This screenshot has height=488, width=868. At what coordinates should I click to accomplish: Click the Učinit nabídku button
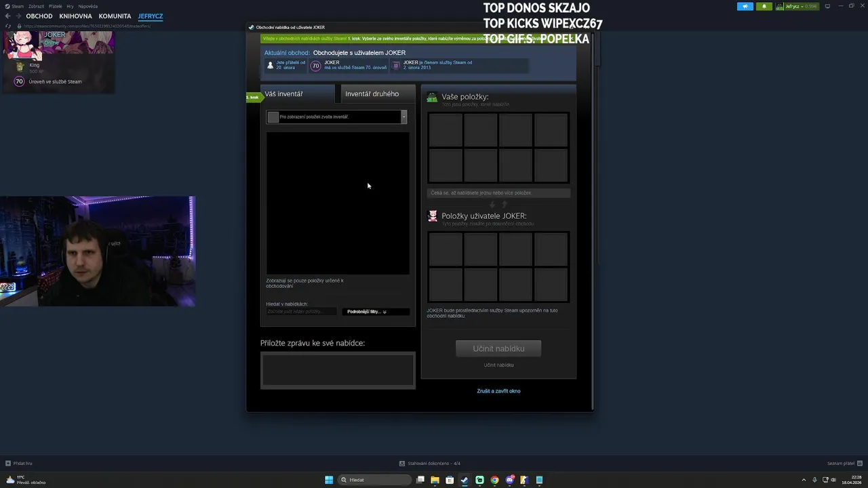[x=498, y=348]
